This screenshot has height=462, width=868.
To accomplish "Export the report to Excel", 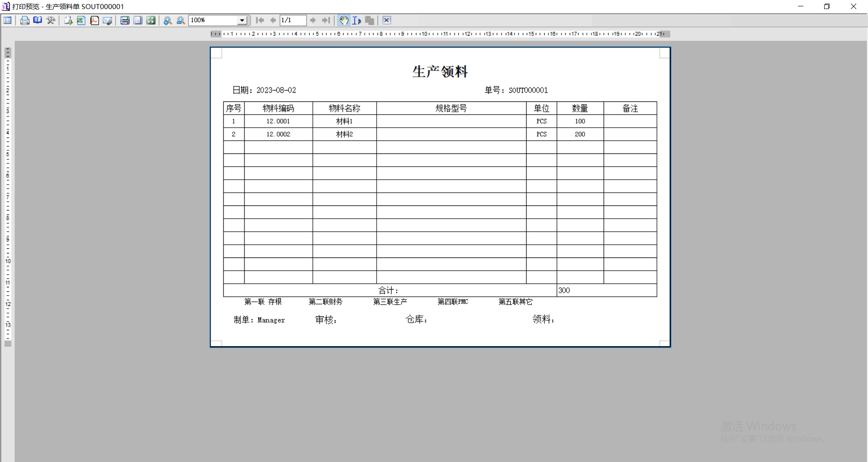I will coord(81,20).
